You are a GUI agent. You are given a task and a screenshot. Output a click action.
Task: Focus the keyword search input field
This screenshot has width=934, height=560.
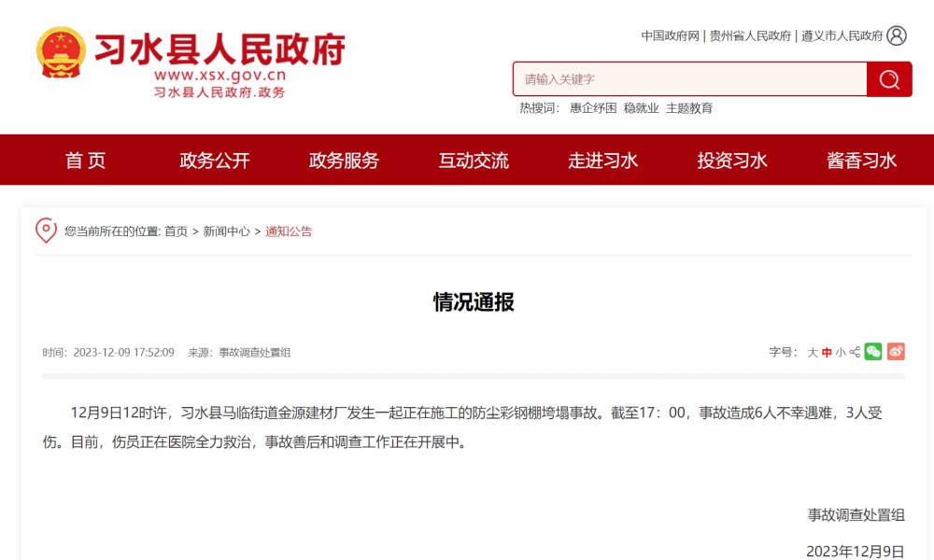(x=689, y=79)
